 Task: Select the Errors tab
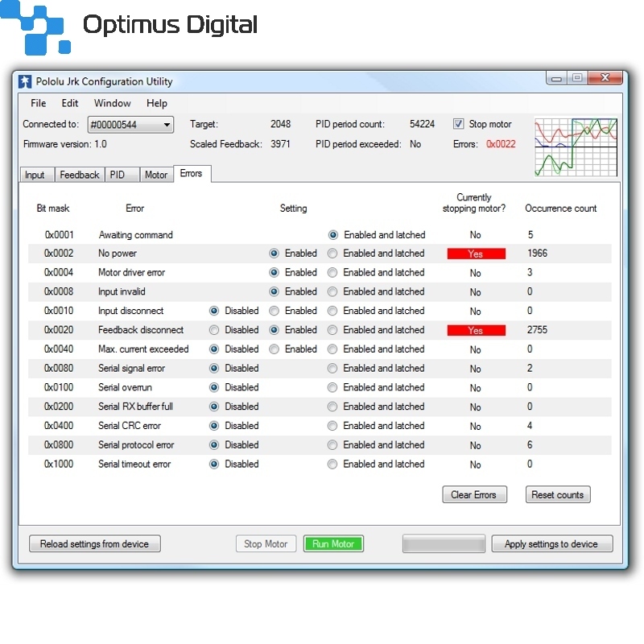(x=192, y=173)
